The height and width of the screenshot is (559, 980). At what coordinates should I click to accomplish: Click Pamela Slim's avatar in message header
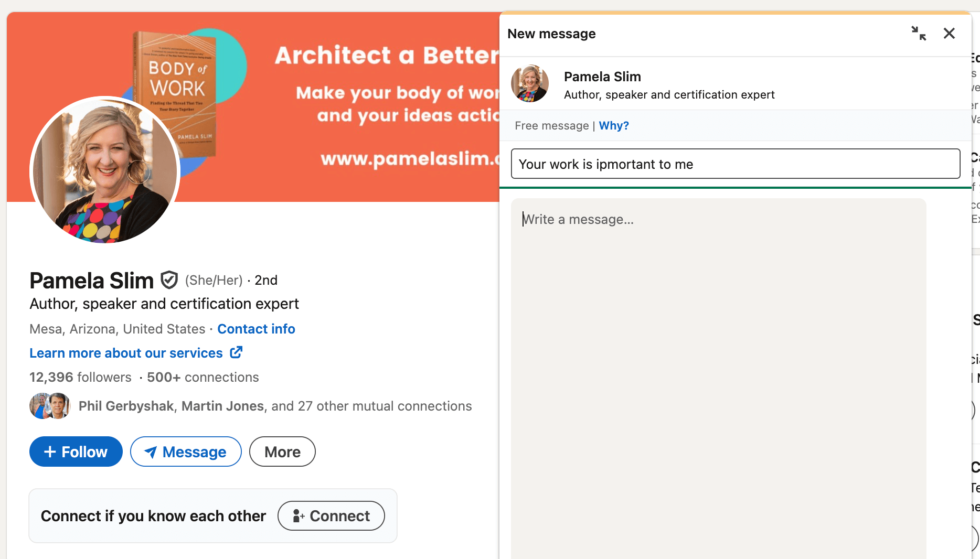point(530,84)
